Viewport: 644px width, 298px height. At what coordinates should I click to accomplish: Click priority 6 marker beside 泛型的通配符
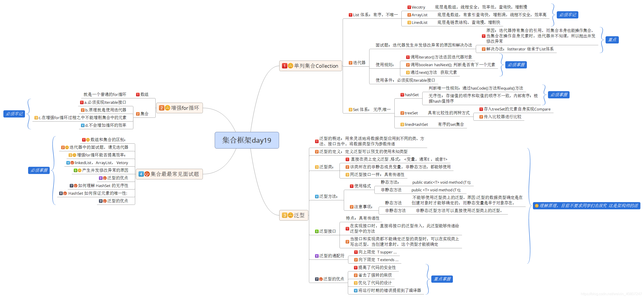[317, 256]
